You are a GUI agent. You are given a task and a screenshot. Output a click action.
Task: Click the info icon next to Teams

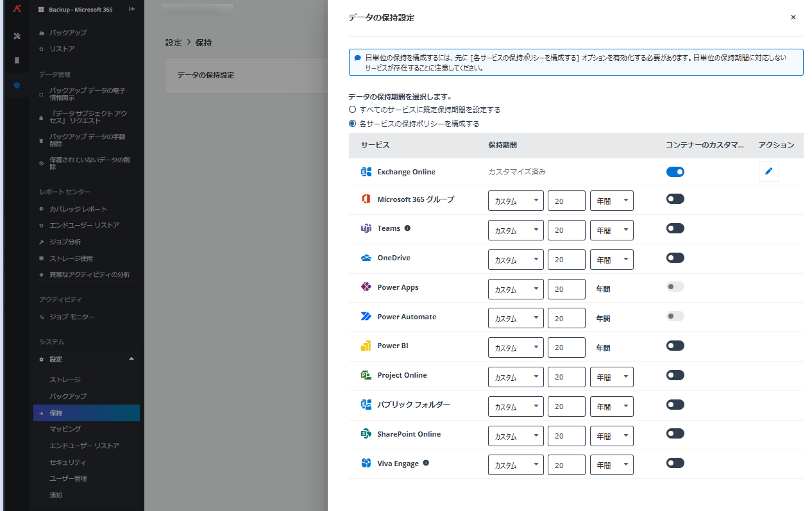tap(407, 228)
